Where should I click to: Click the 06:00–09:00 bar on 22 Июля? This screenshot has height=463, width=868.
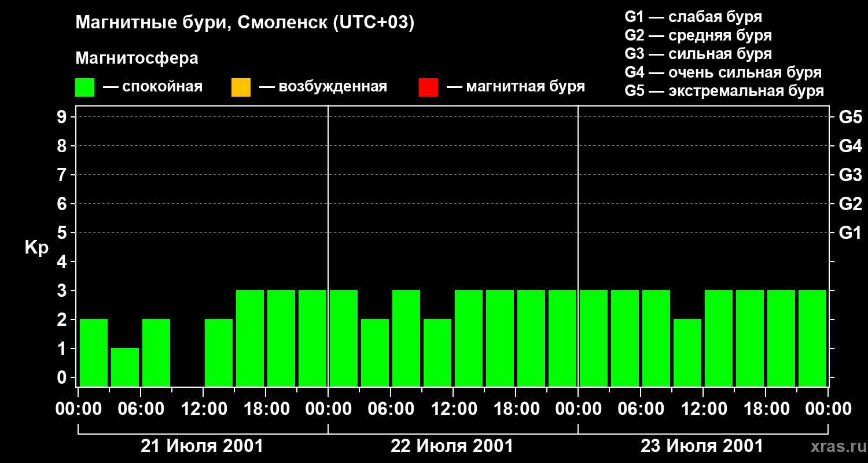tap(406, 338)
